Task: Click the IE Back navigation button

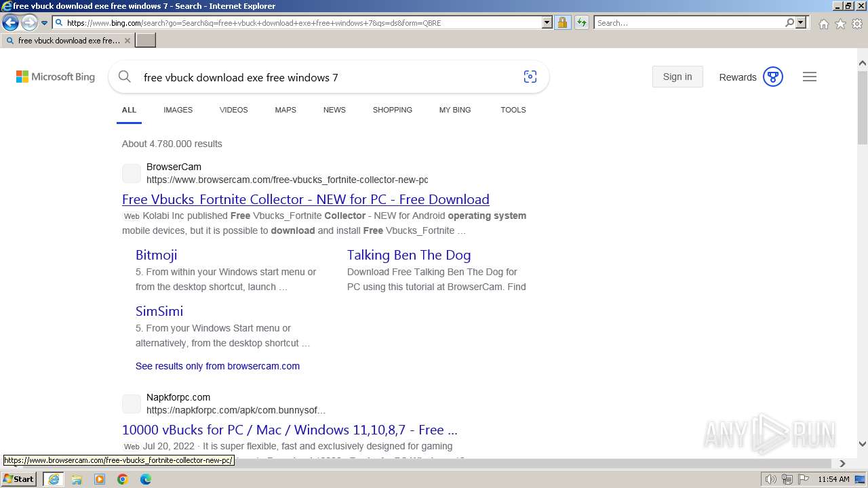Action: tap(10, 22)
